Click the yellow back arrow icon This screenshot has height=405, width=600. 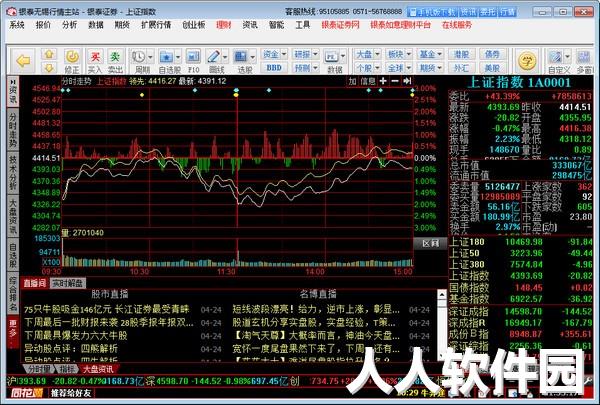point(23,60)
